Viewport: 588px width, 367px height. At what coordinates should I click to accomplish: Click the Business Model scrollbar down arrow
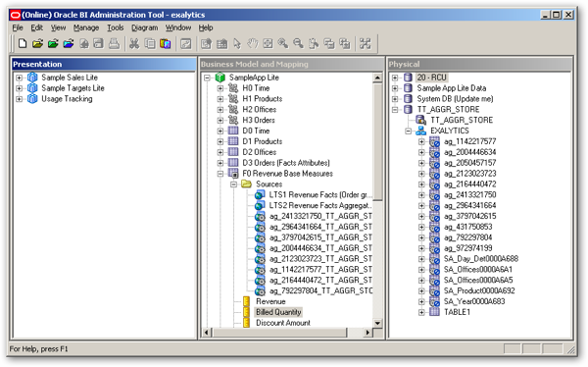(x=377, y=323)
